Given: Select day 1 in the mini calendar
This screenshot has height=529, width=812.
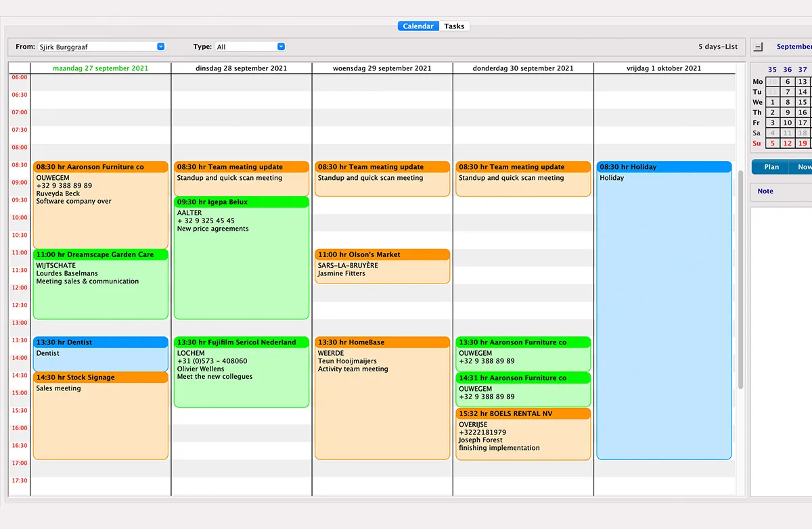Looking at the screenshot, I should (773, 103).
